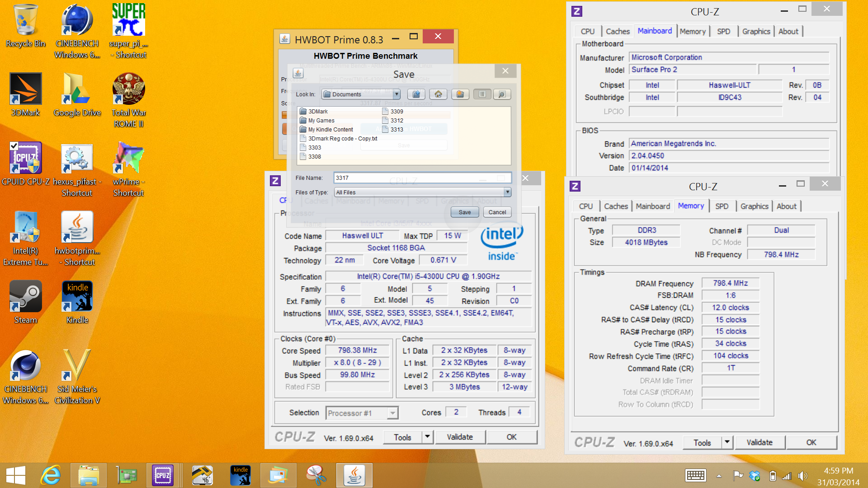This screenshot has height=488, width=868.
Task: Select file 3303 in the list
Action: point(311,147)
